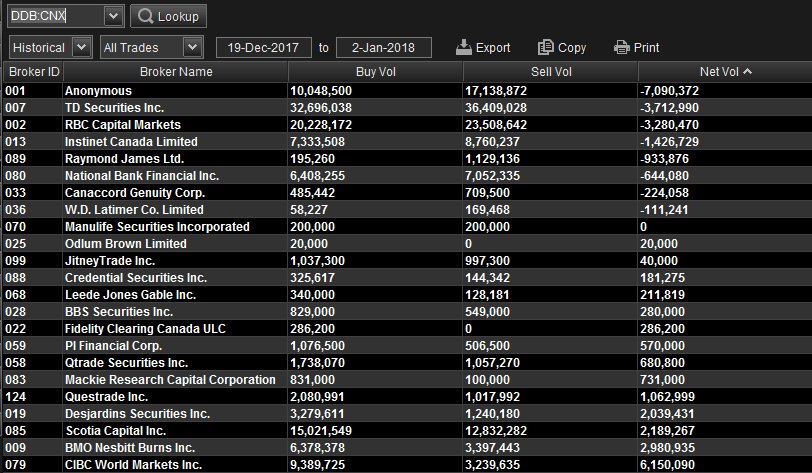Screen dimensions: 812x473
Task: Click Scotia Capital buy volume 15,021,549
Action: point(321,431)
